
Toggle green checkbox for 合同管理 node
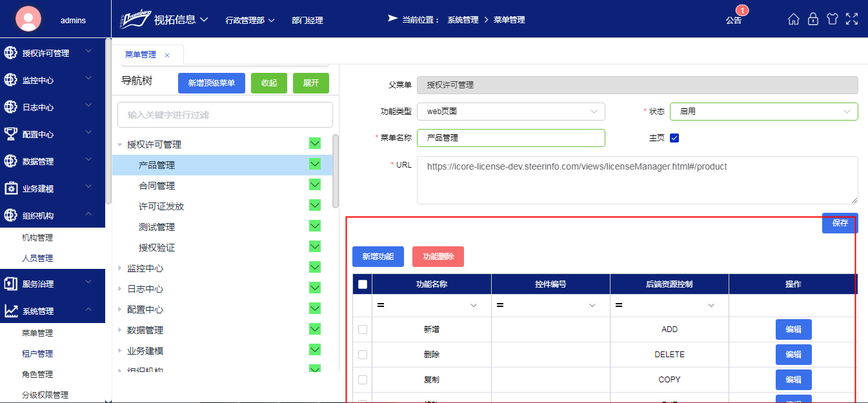pyautogui.click(x=315, y=184)
